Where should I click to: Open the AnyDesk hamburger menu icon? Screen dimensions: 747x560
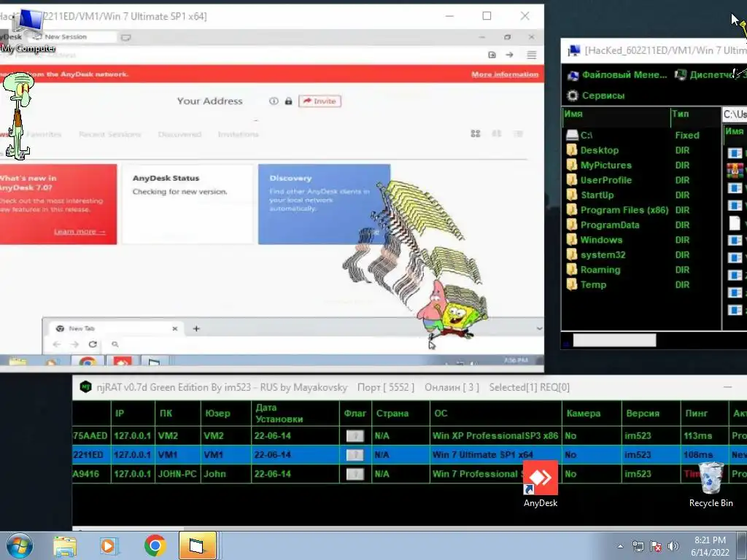(x=532, y=55)
